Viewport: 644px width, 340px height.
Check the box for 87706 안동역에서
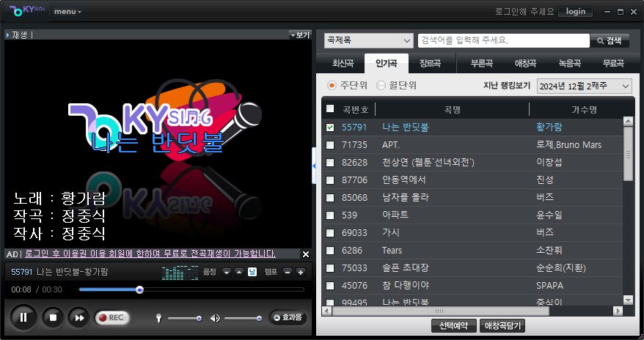[330, 180]
